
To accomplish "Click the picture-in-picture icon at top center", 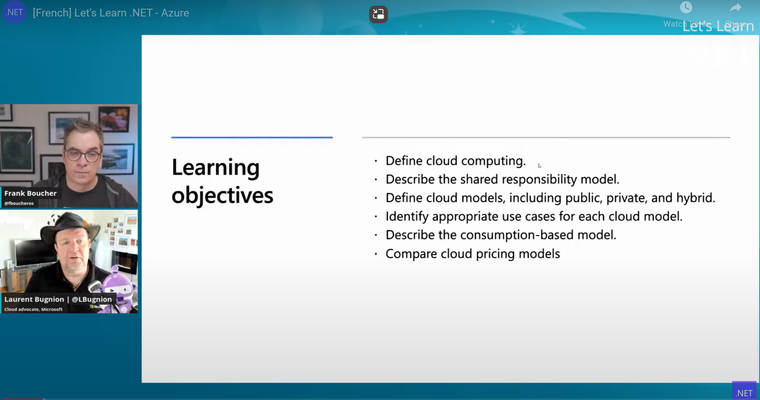I will point(379,14).
